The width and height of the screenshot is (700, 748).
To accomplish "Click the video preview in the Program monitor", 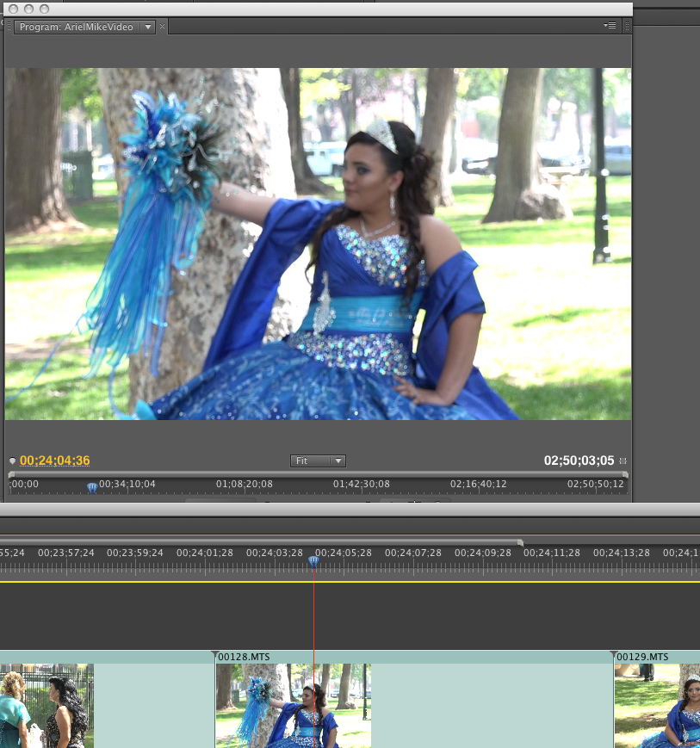I will [x=318, y=244].
